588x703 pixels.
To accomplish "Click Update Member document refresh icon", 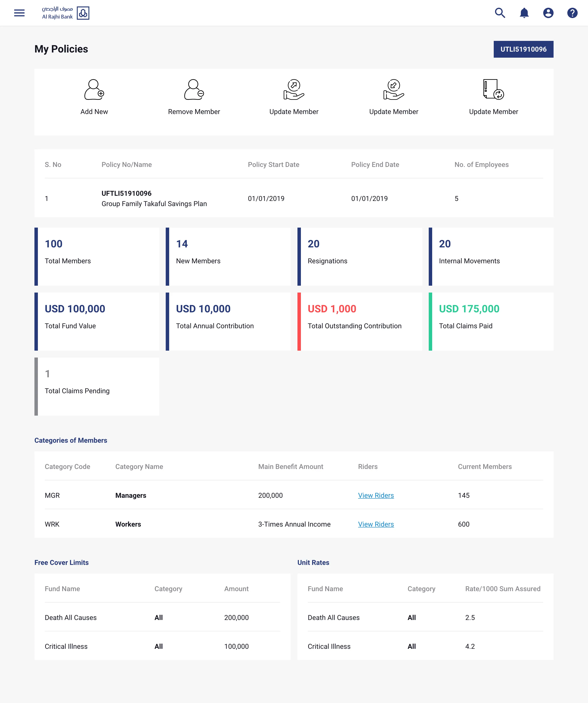I will [x=493, y=90].
